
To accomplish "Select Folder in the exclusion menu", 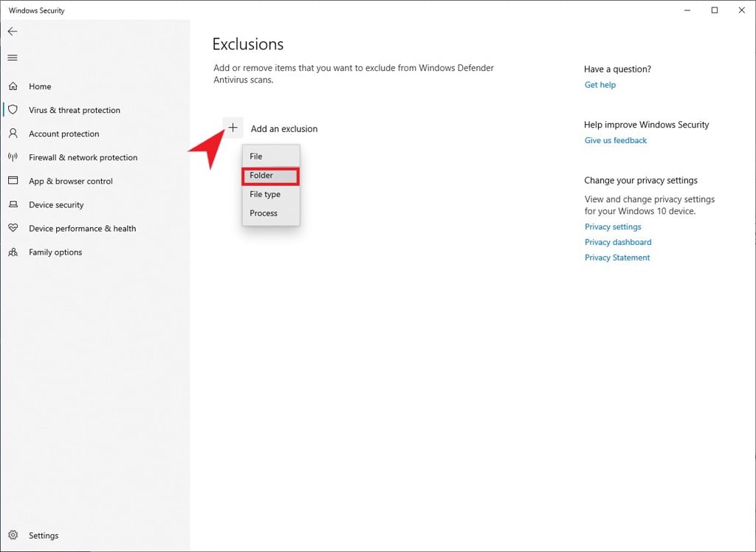I will (271, 176).
